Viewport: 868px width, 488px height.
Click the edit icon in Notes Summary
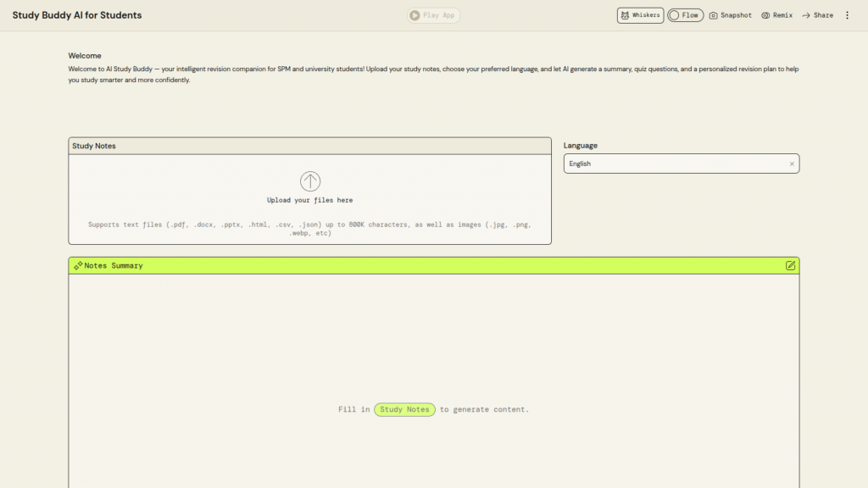(790, 265)
